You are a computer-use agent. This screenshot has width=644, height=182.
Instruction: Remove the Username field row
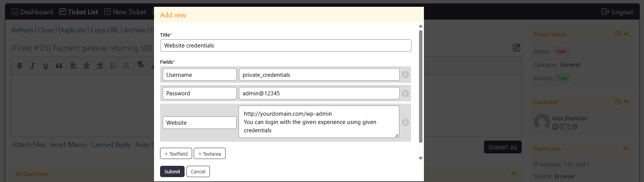[x=405, y=75]
